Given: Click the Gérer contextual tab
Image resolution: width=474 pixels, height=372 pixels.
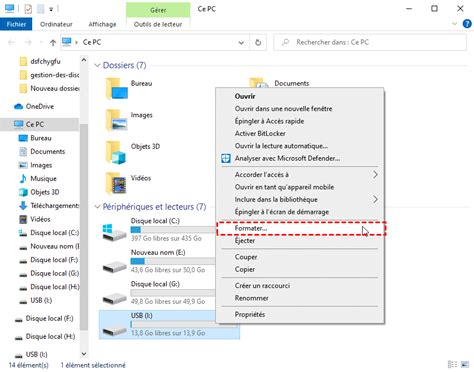Looking at the screenshot, I should [x=158, y=10].
